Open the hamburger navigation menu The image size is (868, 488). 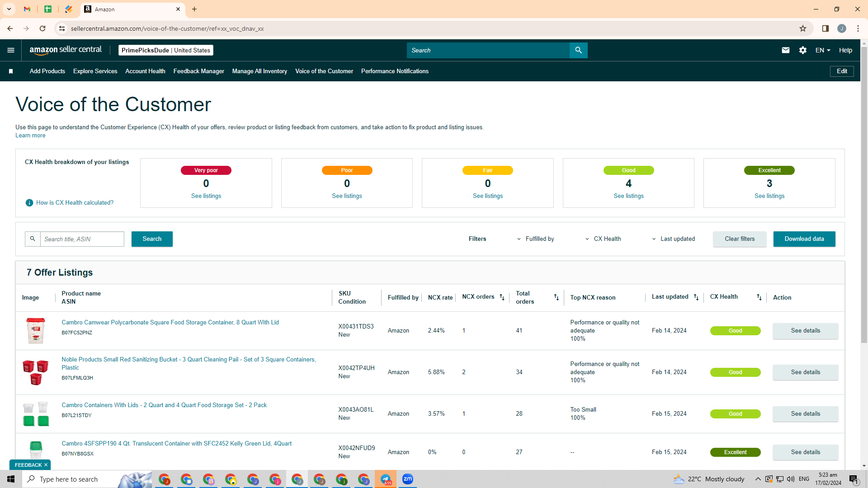click(x=11, y=50)
